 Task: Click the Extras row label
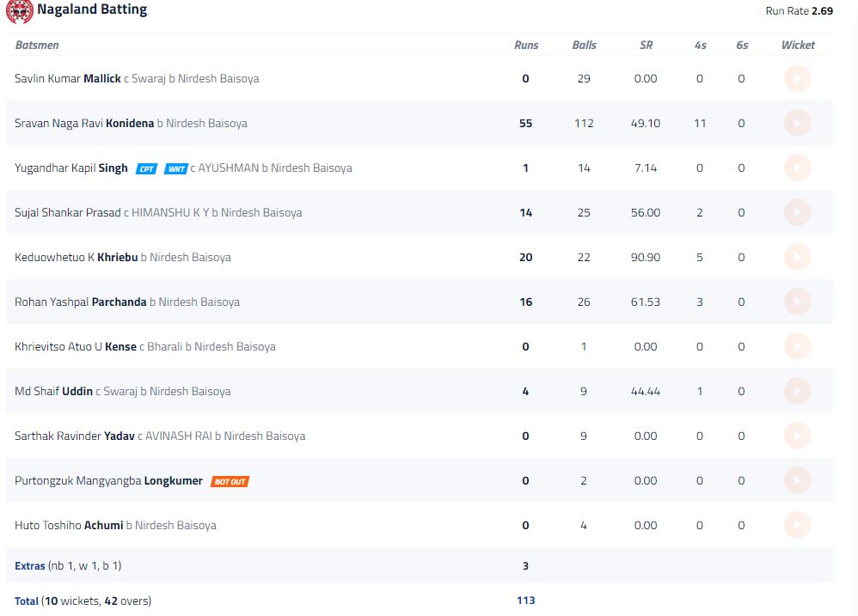click(29, 565)
